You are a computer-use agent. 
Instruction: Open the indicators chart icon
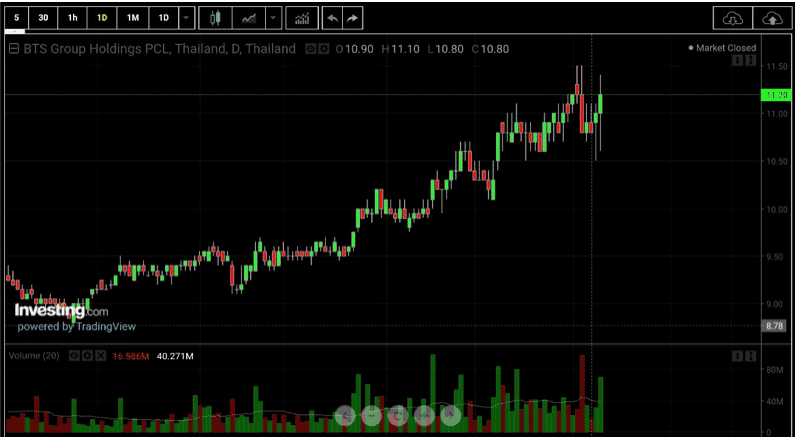pyautogui.click(x=302, y=18)
